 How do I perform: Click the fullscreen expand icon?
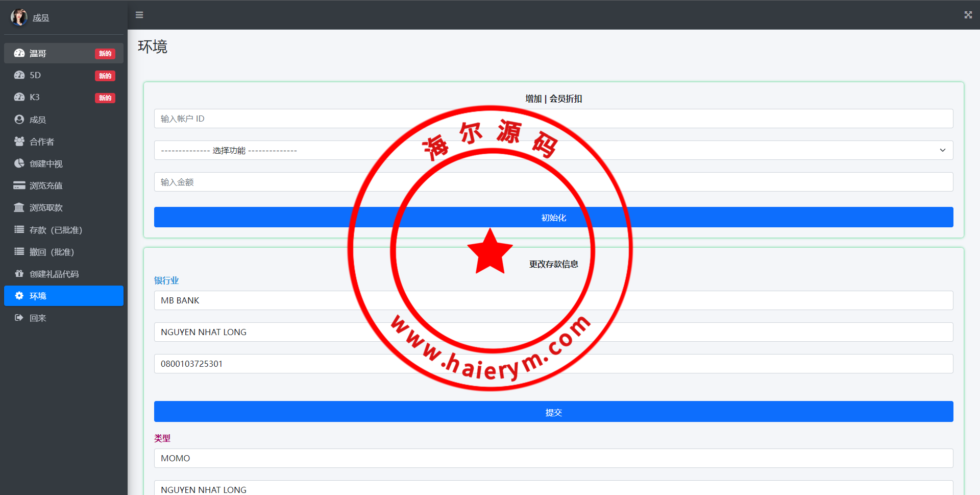(968, 15)
